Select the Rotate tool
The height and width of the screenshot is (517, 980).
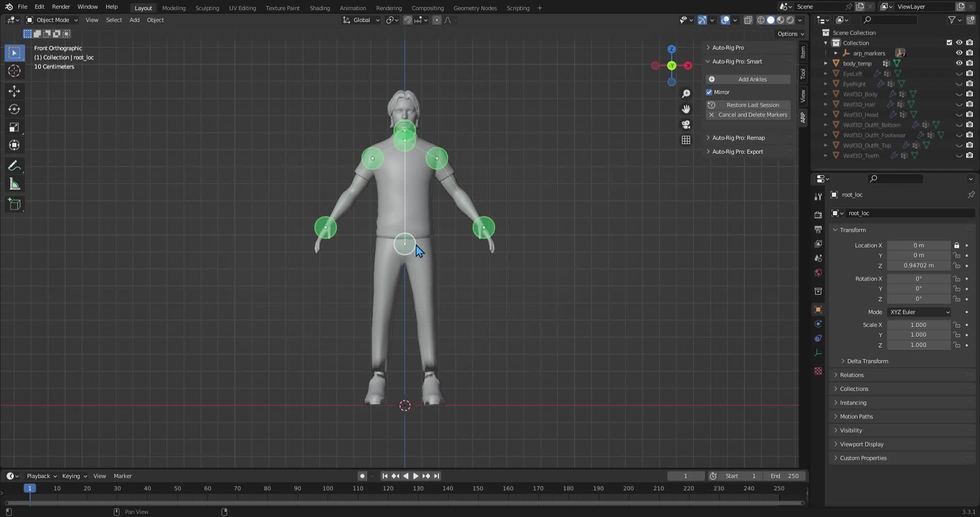tap(14, 109)
